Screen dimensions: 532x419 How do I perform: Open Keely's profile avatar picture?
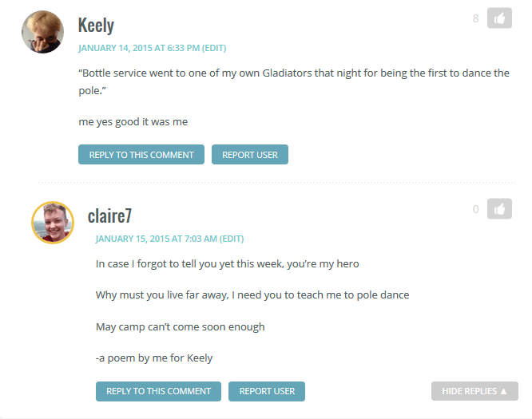tap(42, 32)
